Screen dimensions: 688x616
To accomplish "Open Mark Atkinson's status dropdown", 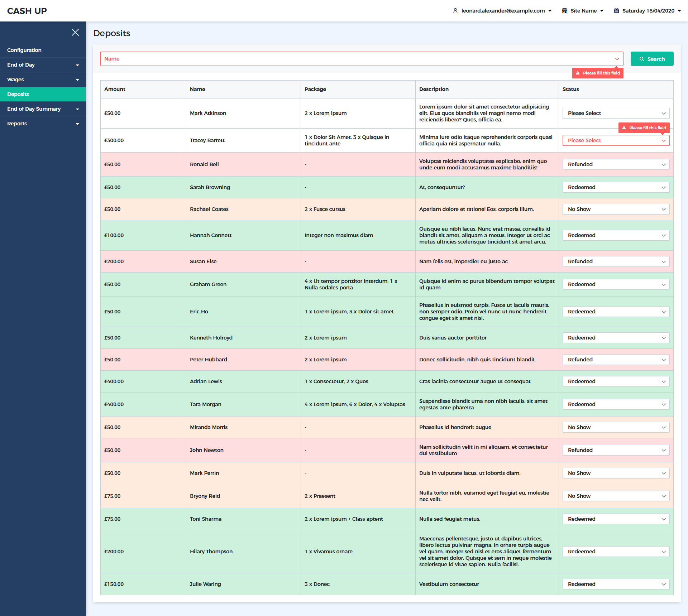I will [616, 113].
